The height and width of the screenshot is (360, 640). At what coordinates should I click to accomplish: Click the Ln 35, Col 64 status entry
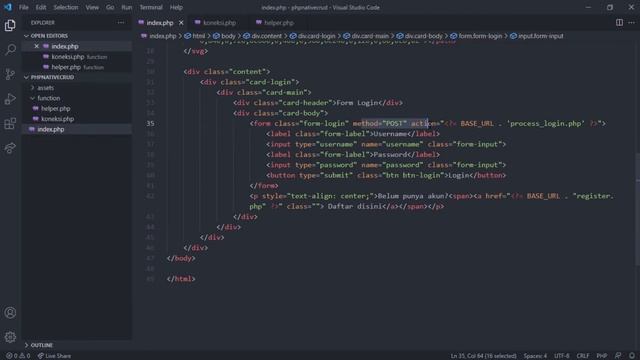click(483, 356)
